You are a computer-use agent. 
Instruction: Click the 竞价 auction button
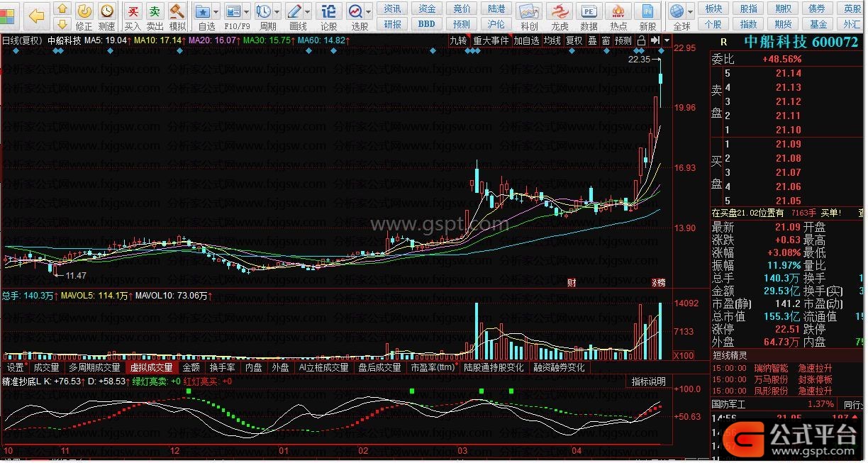[x=462, y=9]
